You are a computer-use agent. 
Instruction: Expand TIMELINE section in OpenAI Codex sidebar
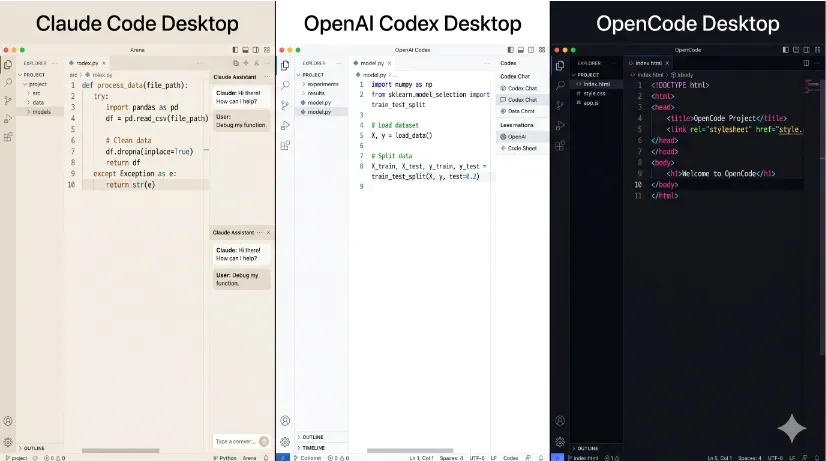321,448
